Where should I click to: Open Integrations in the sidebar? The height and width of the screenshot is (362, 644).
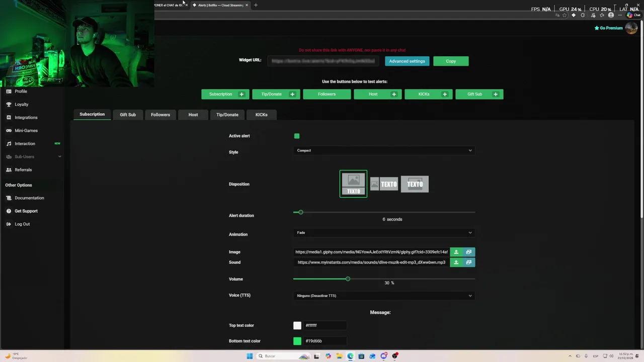[26, 118]
